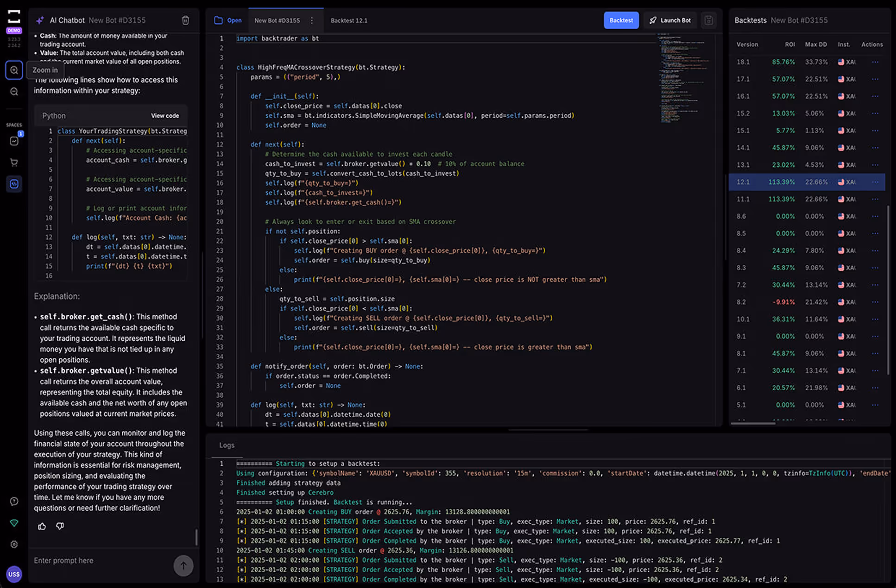The height and width of the screenshot is (588, 896).
Task: Switch to the Backtest 12.1 tab
Action: 349,20
